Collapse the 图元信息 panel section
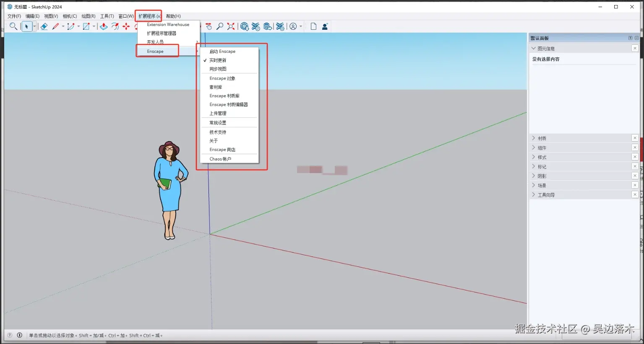Screen dimensions: 644x344 (533, 49)
